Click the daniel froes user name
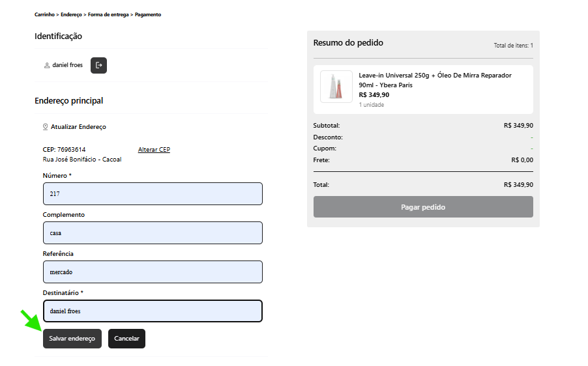 coord(68,65)
